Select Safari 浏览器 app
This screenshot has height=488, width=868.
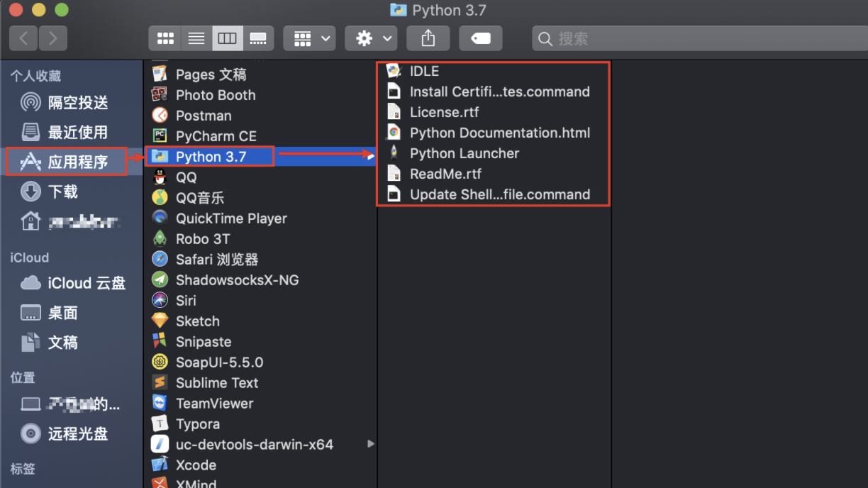[x=261, y=260]
